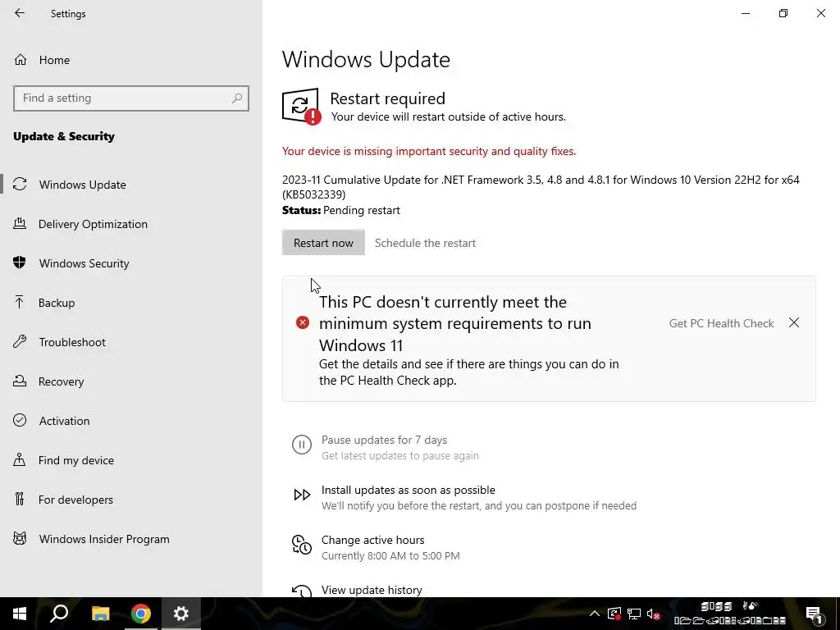Restore down the Settings window
The width and height of the screenshot is (840, 630).
783,13
